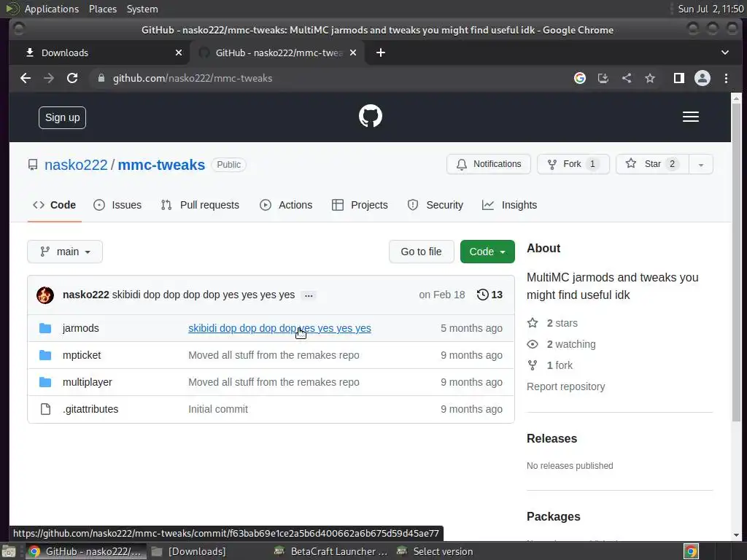Click the Sign up button
The width and height of the screenshot is (747, 560).
[63, 117]
